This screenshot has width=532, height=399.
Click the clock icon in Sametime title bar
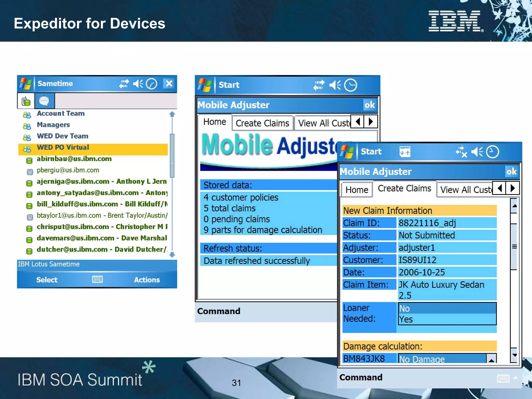pos(152,84)
